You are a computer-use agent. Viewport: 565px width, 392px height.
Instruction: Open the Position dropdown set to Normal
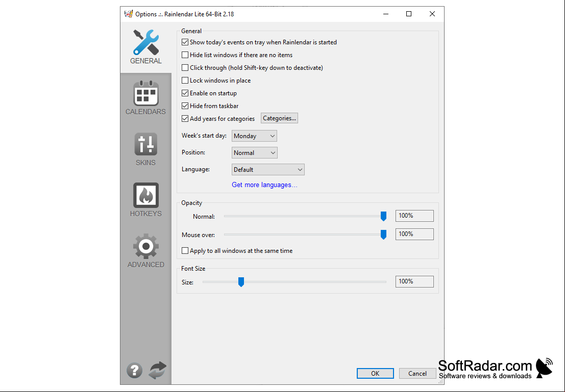coord(254,152)
